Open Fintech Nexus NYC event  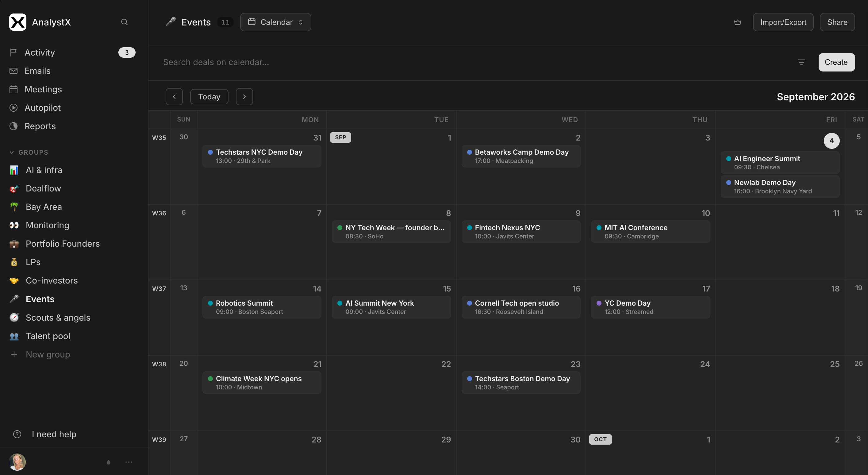coord(521,232)
